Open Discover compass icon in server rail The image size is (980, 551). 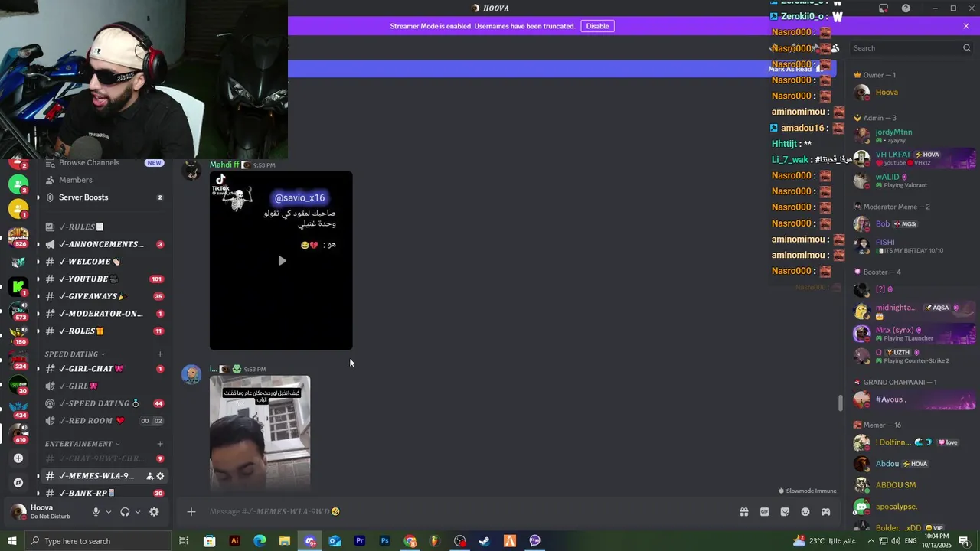[x=18, y=483]
